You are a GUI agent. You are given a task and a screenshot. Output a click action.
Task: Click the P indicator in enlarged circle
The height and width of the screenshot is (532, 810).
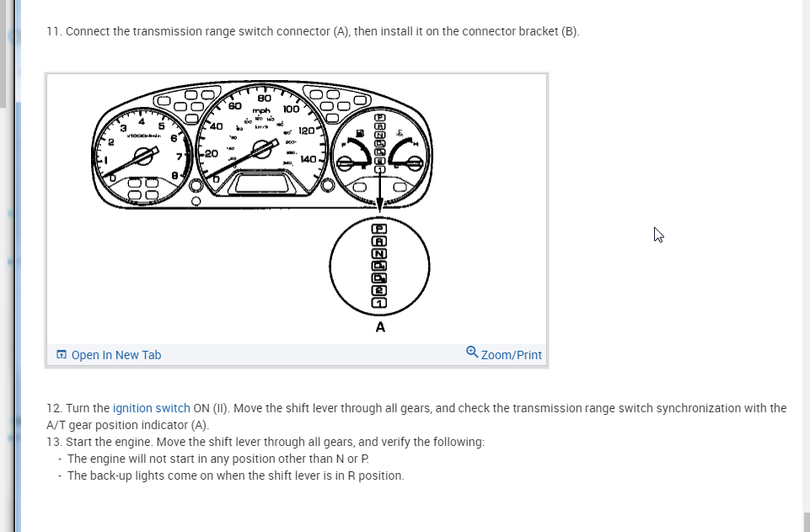[380, 228]
